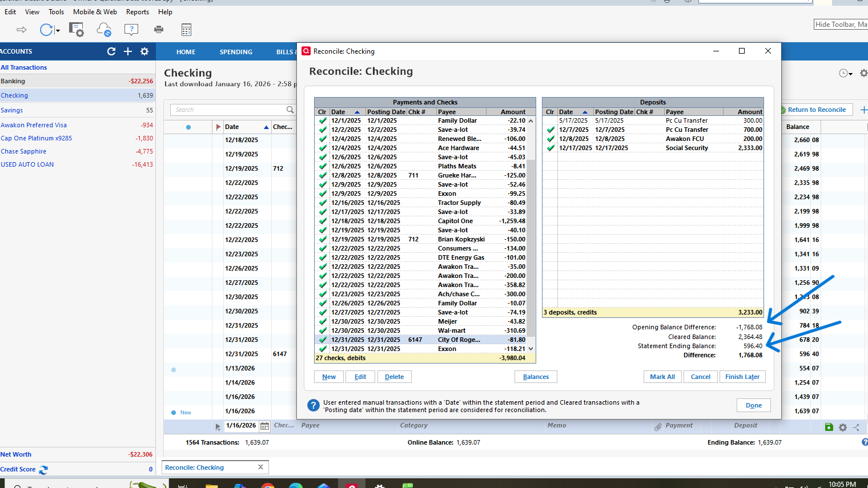868x488 pixels.
Task: Open the calculator icon in the toolbar
Action: point(186,30)
